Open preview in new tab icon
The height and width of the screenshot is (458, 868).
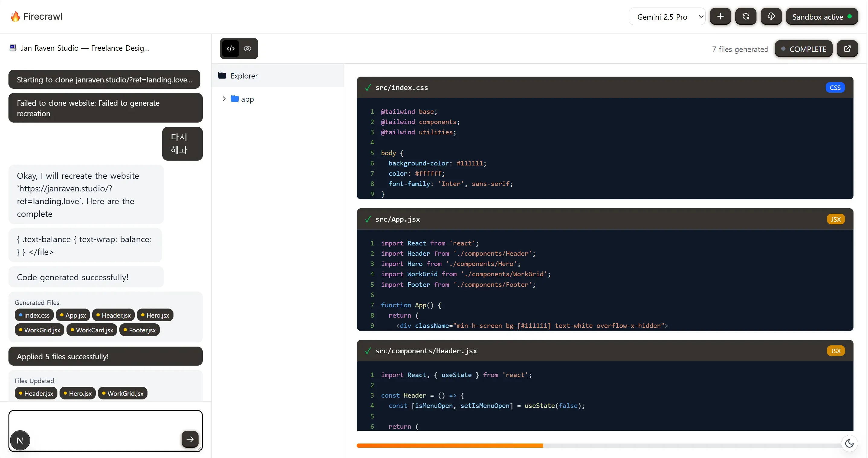pyautogui.click(x=847, y=49)
